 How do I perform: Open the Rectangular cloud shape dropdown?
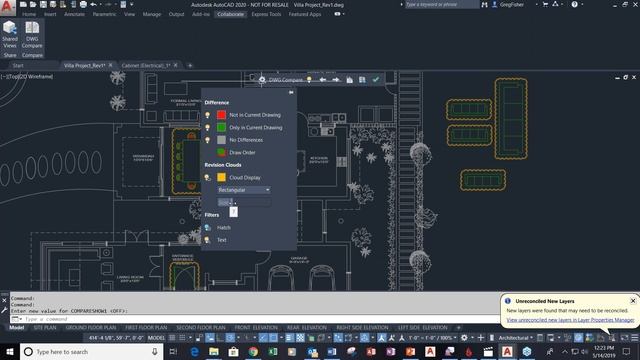244,190
